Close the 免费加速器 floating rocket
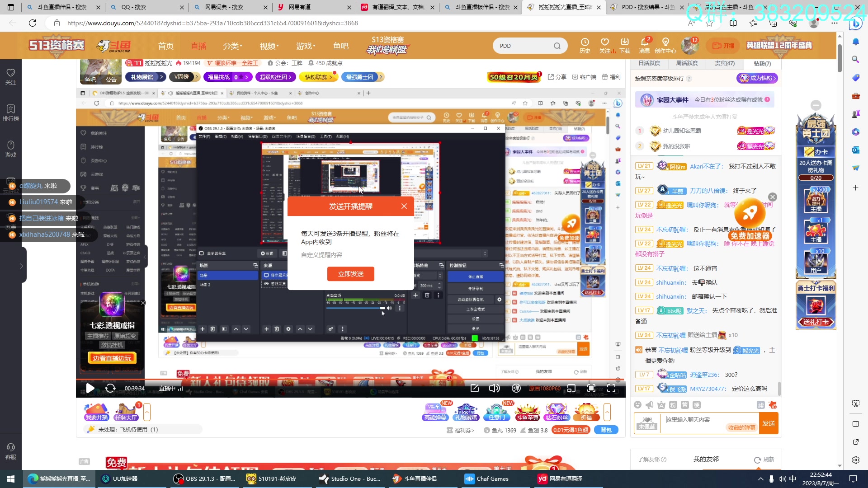Screen dimensions: 868x488 point(773,197)
